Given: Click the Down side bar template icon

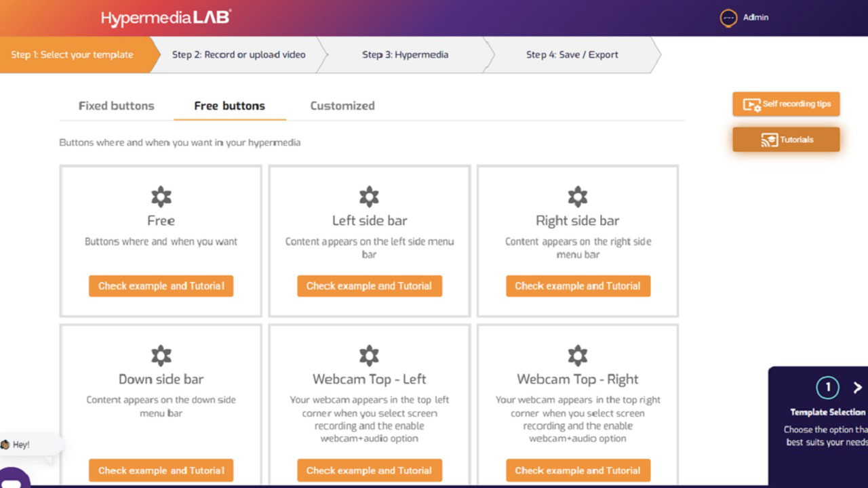Looking at the screenshot, I should [x=161, y=356].
